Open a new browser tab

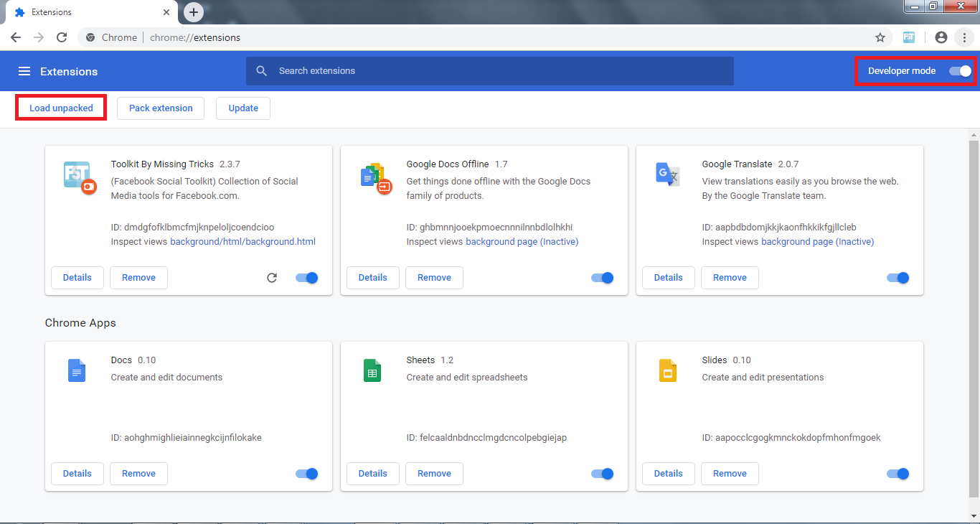[193, 11]
